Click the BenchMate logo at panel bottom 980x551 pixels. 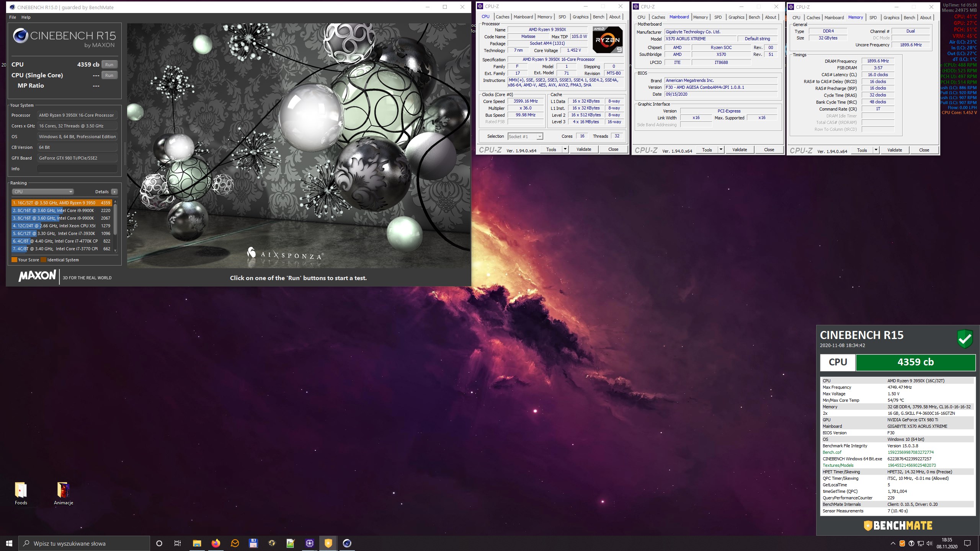[x=898, y=526]
